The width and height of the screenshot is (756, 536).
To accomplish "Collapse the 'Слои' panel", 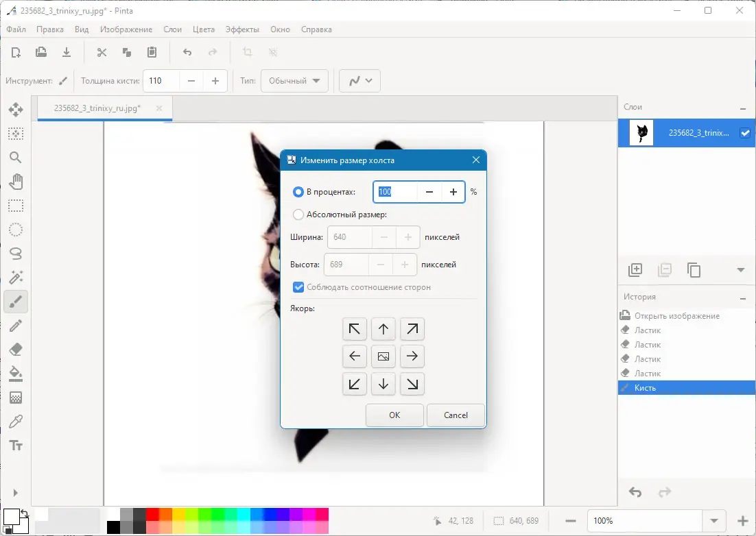I will click(743, 108).
